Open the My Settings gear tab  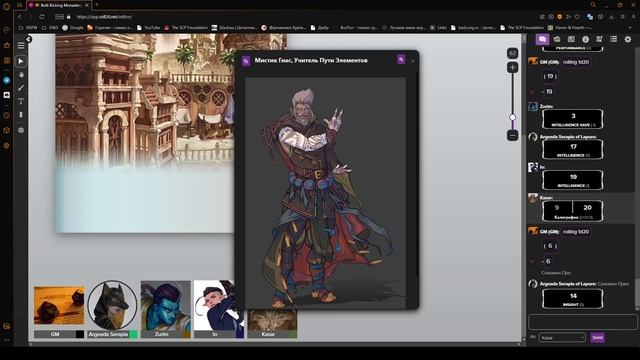[x=628, y=39]
